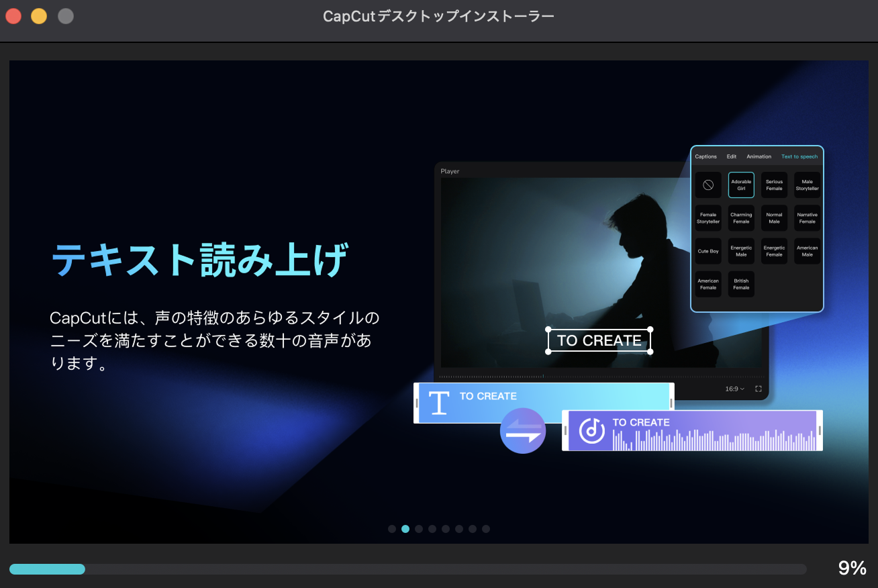Viewport: 878px width, 588px height.
Task: Click the round swap arrows icon
Action: click(523, 431)
